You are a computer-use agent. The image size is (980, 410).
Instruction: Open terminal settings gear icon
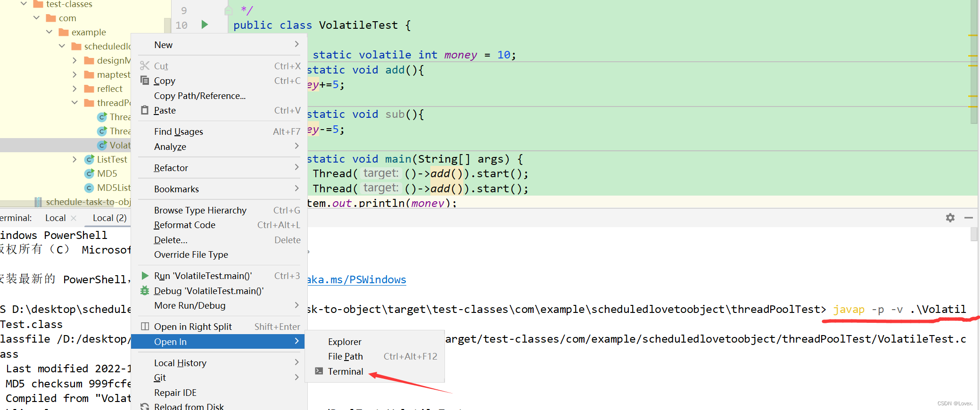[950, 218]
